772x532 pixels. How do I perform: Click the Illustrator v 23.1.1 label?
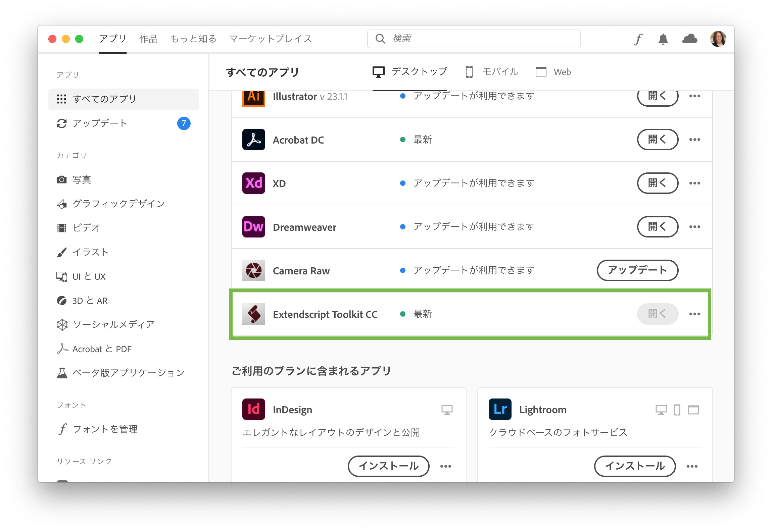(310, 97)
